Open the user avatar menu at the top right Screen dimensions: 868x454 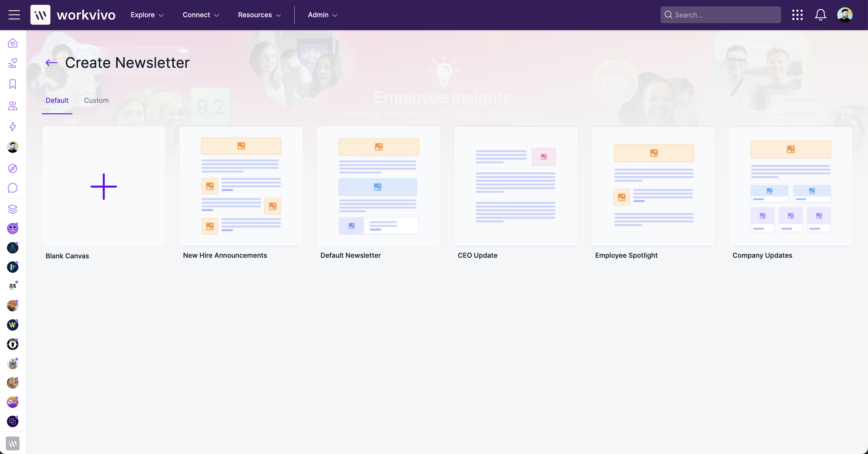point(845,15)
